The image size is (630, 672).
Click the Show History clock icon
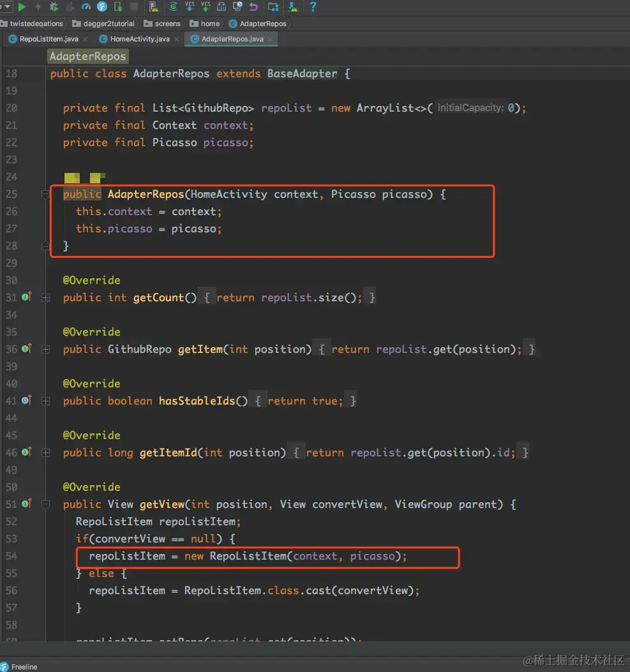tap(237, 6)
